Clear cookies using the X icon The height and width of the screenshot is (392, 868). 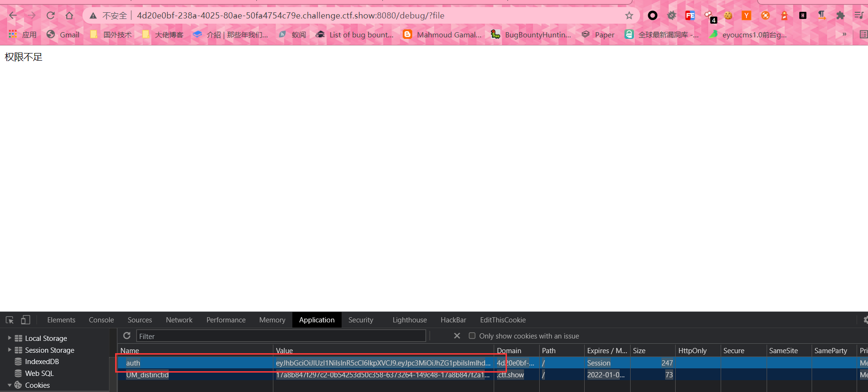[x=457, y=336]
